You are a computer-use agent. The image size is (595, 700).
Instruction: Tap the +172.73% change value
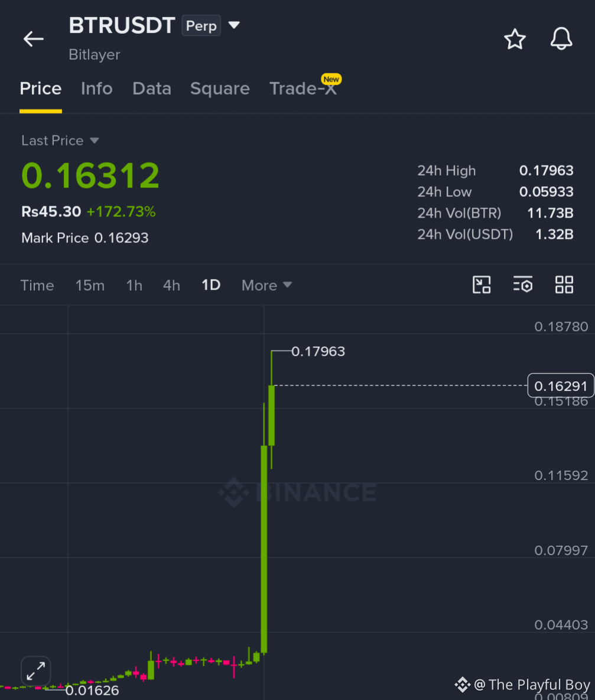(x=121, y=212)
